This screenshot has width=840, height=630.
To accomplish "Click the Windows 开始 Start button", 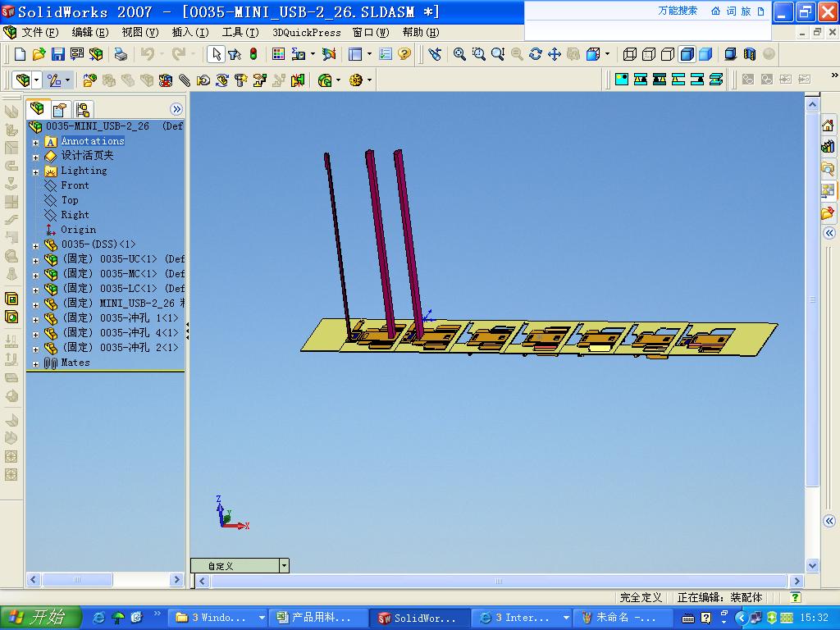I will (x=41, y=618).
